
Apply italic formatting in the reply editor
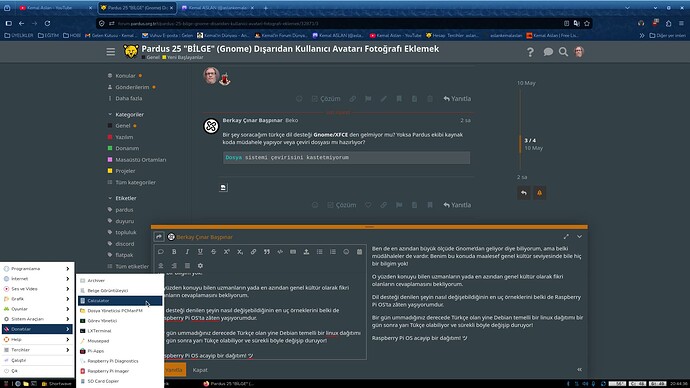point(187,252)
